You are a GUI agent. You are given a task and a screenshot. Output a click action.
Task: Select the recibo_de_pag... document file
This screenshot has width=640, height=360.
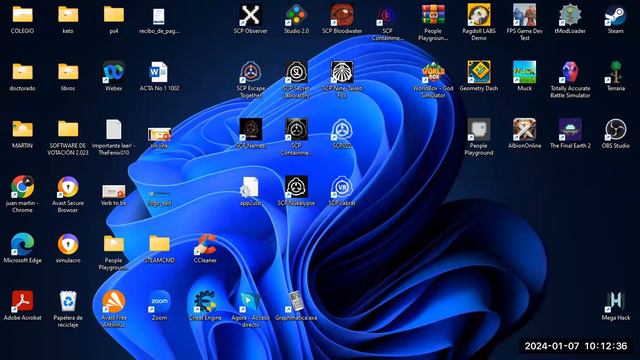[159, 16]
